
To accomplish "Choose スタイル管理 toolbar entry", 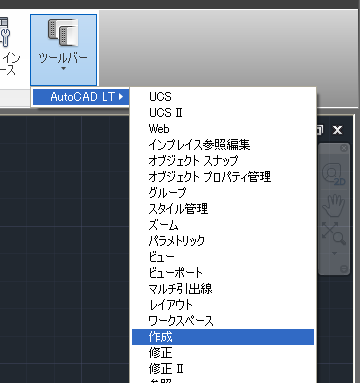I will pyautogui.click(x=223, y=209).
